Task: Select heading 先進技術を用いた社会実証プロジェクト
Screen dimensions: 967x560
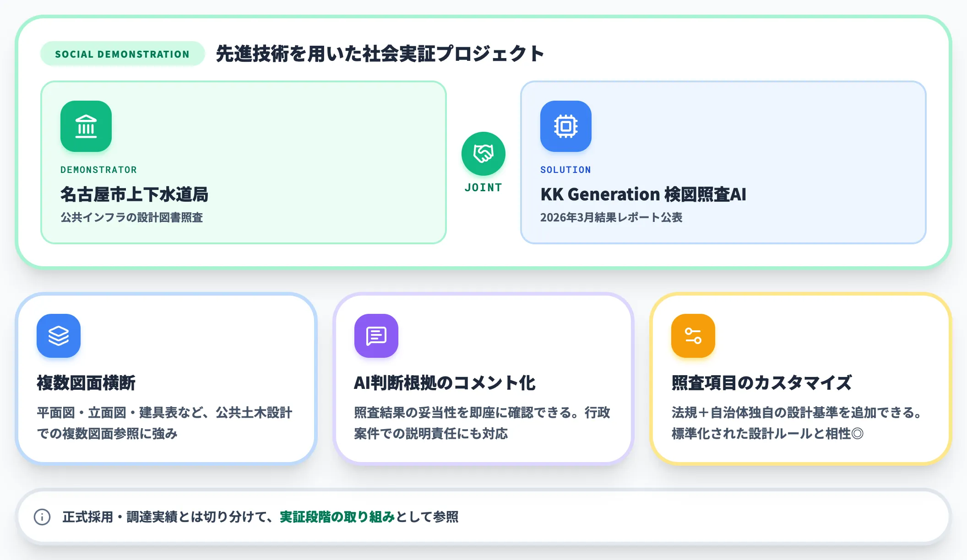Action: [x=380, y=54]
